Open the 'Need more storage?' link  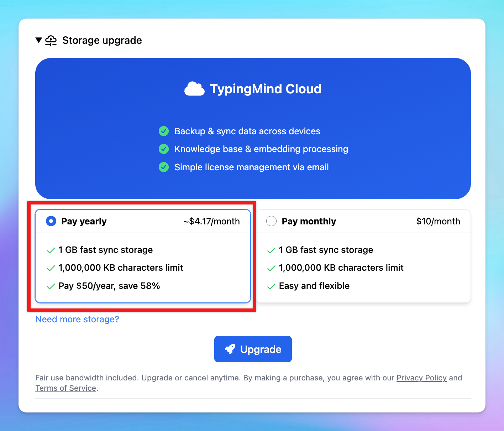coord(77,319)
